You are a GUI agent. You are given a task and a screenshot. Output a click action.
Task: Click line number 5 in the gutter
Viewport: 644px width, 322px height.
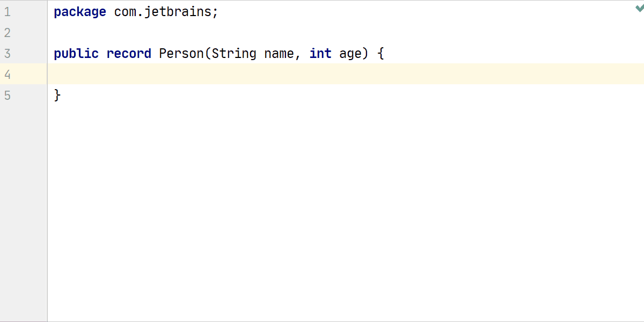click(8, 95)
